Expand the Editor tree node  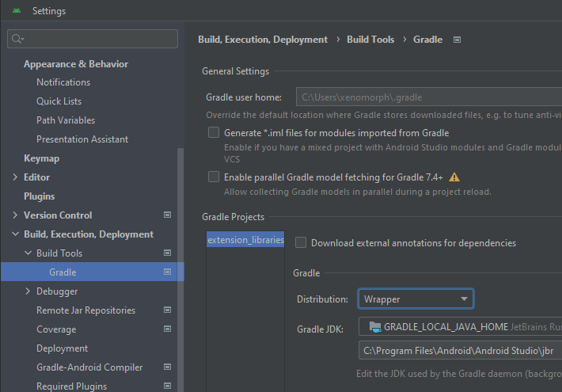point(15,177)
